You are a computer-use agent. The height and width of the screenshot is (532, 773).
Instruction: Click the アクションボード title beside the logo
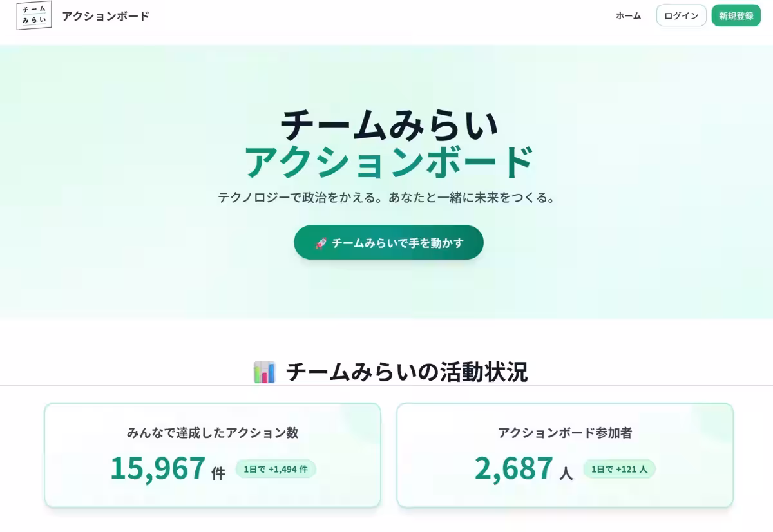pyautogui.click(x=106, y=16)
